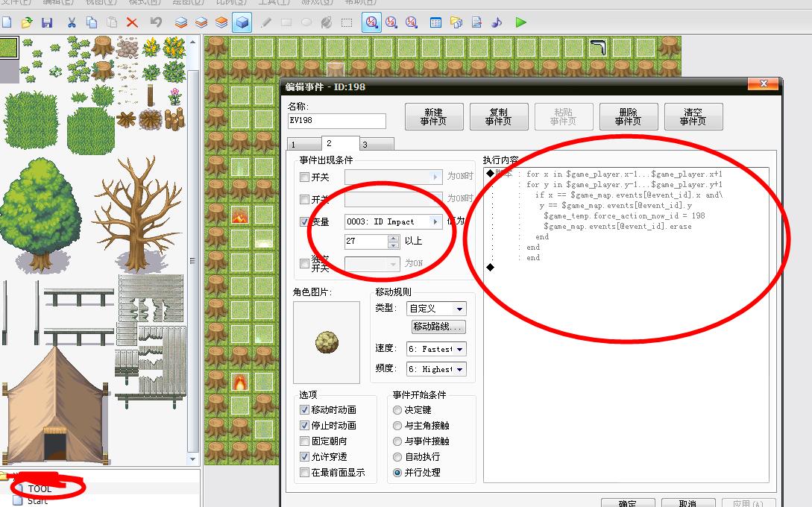This screenshot has width=812, height=507.
Task: Click the Undo arrow icon
Action: coord(156,22)
